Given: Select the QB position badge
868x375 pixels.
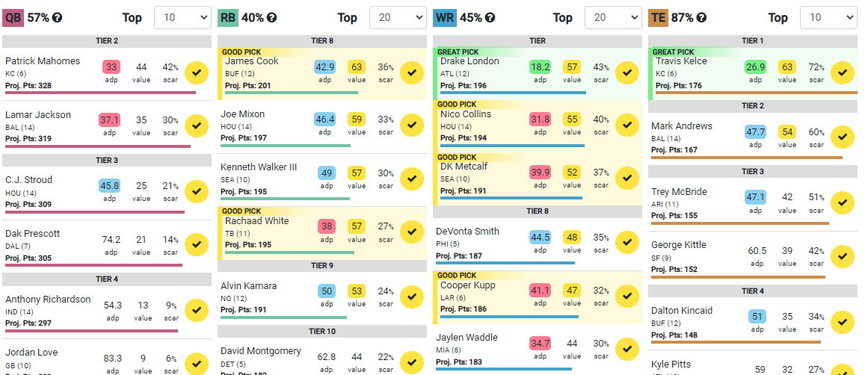Looking at the screenshot, I should 13,18.
